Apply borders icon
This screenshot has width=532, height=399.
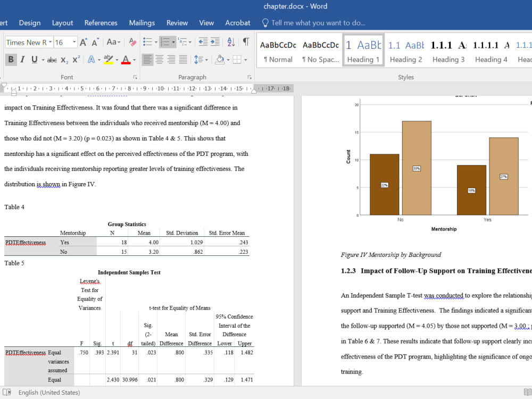237,60
